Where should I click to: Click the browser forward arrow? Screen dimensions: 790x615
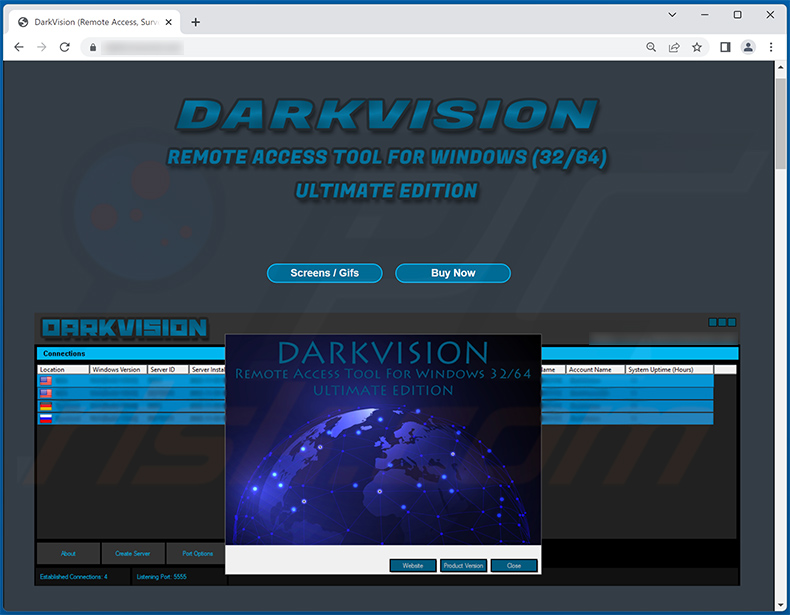pyautogui.click(x=42, y=47)
